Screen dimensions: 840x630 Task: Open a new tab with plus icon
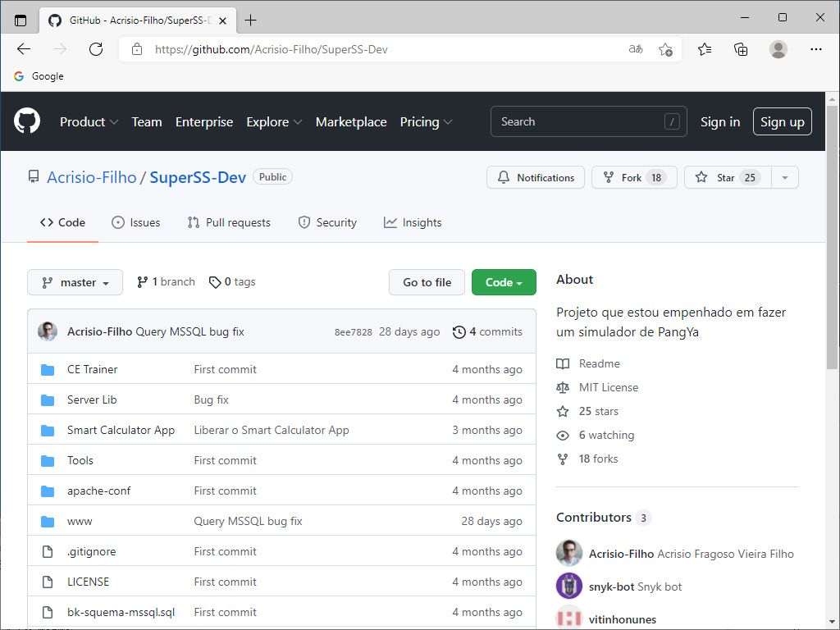250,21
